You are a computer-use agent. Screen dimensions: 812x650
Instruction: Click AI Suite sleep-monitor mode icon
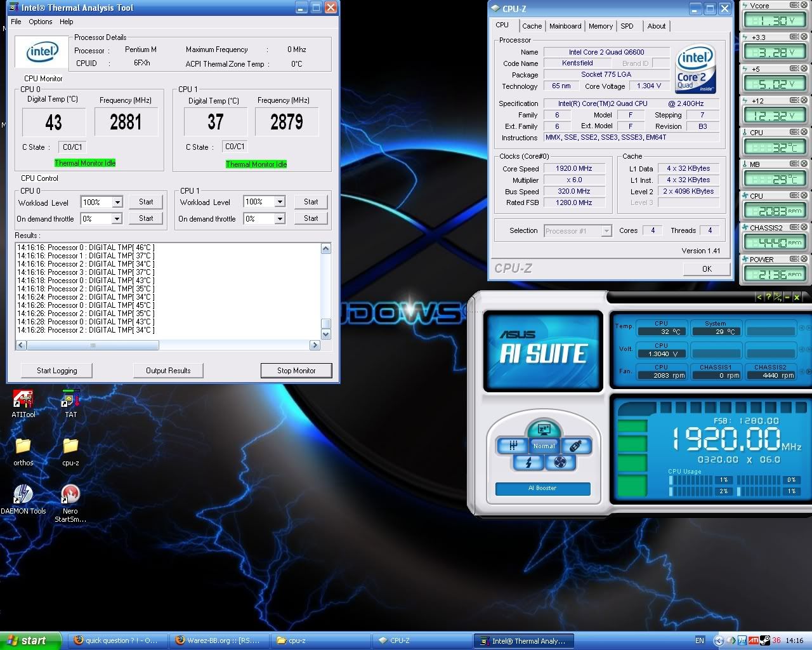[x=544, y=430]
